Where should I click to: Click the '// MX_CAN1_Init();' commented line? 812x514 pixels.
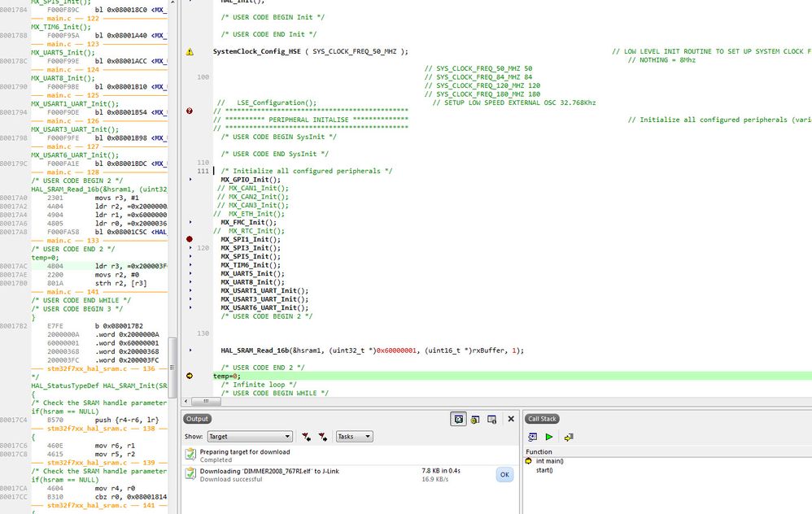pyautogui.click(x=253, y=189)
